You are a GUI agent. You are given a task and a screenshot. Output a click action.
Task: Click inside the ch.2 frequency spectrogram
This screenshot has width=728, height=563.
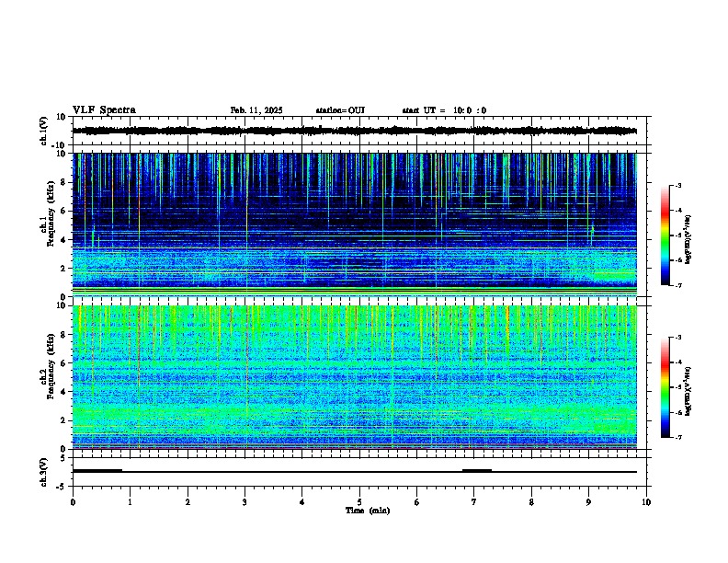(355, 377)
